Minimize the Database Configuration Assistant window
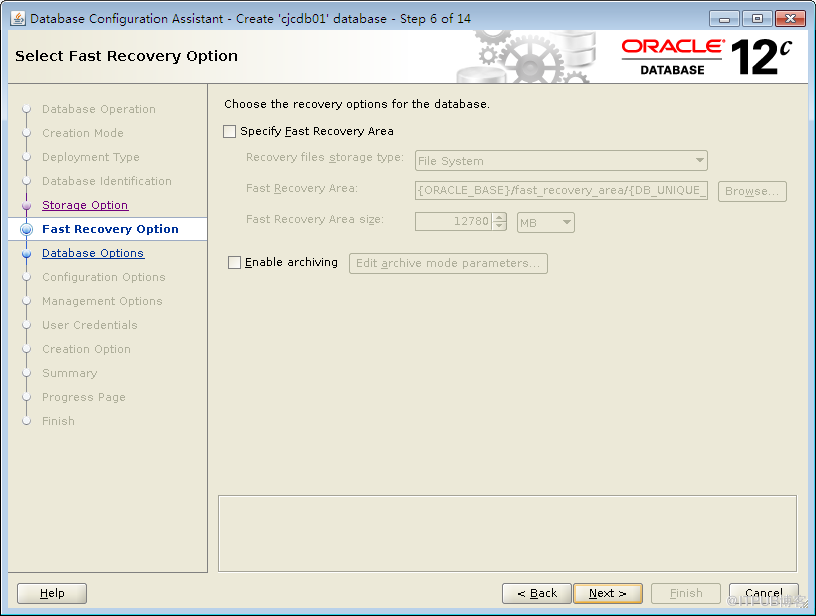Screen dimensions: 816x616 click(724, 19)
